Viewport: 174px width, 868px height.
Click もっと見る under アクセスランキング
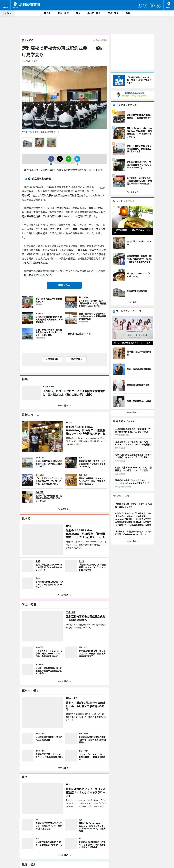[x=132, y=192]
